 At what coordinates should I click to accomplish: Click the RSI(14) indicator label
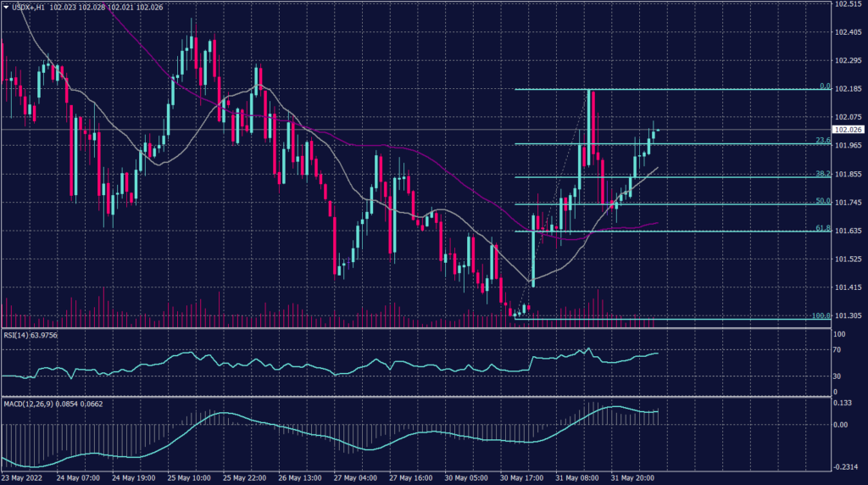[x=18, y=334]
